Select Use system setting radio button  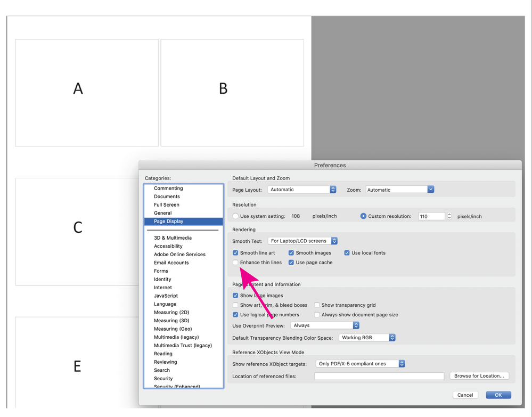coord(235,216)
